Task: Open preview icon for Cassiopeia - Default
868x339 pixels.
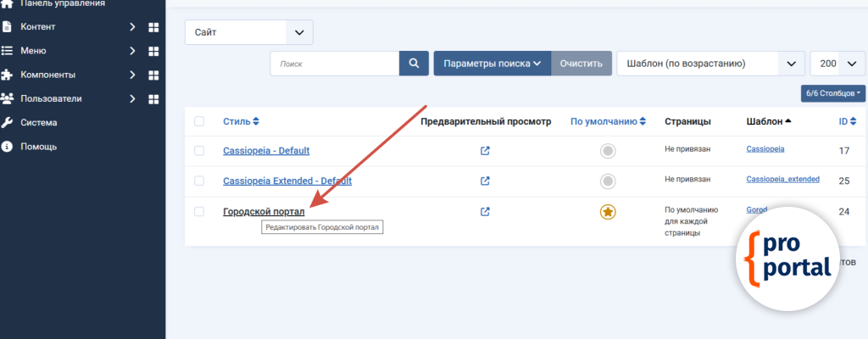Action: (485, 151)
